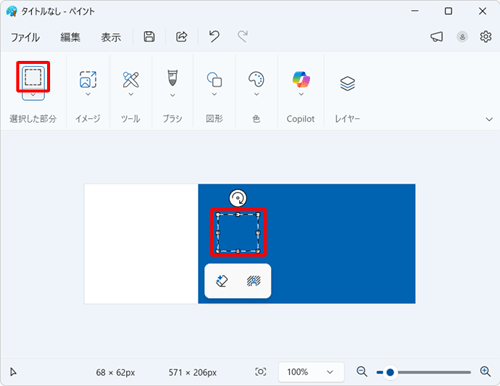The height and width of the screenshot is (386, 500).
Task: Click the 選択した部分 label
Action: coord(33,119)
